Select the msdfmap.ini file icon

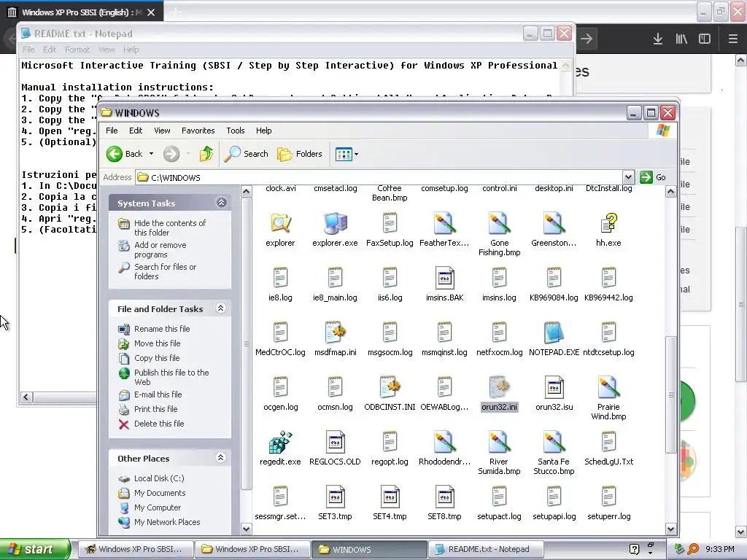click(335, 332)
